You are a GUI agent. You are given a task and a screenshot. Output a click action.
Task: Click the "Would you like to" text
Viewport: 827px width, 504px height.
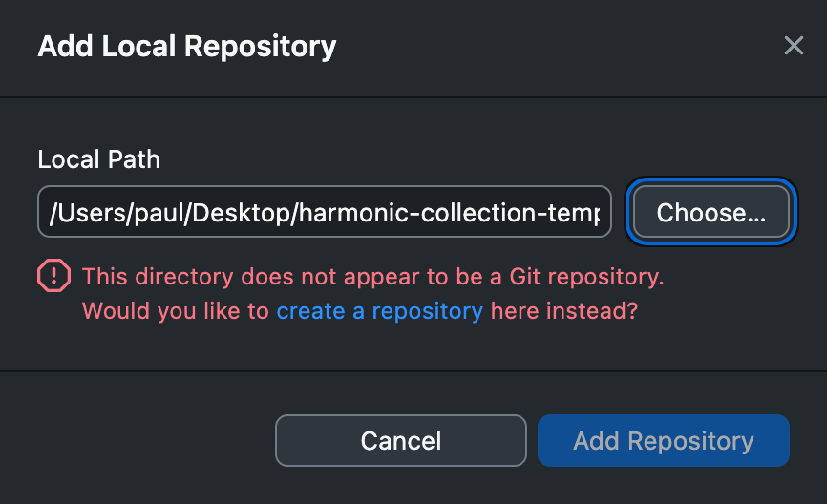177,311
